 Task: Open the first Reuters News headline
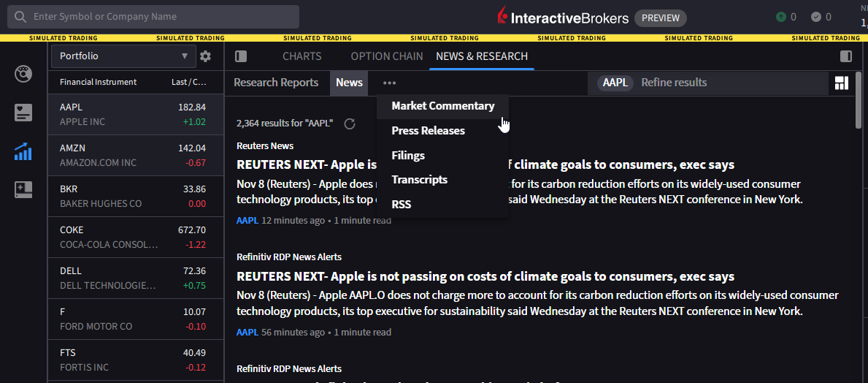485,164
